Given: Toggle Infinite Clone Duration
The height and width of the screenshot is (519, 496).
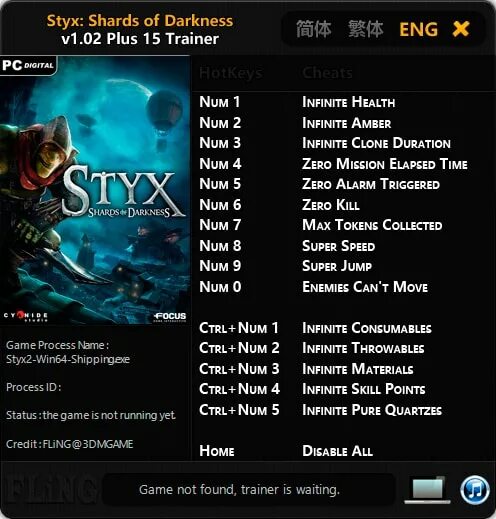Looking at the screenshot, I should (x=376, y=143).
